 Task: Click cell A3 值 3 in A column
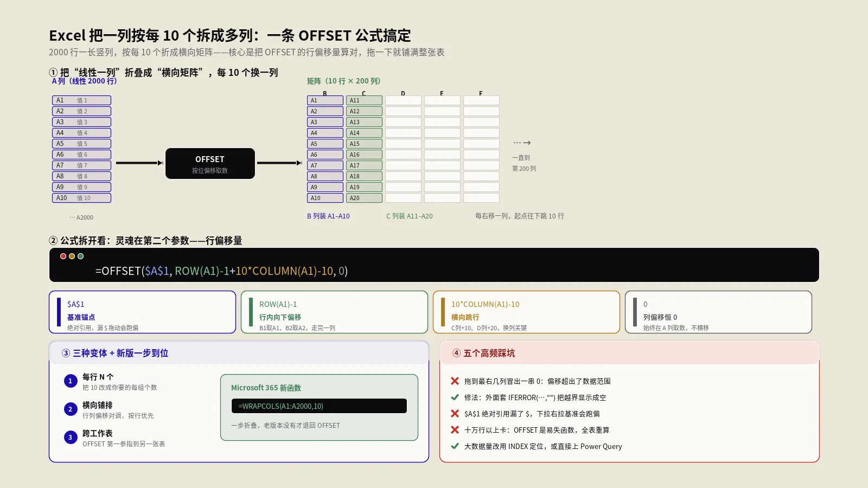[81, 122]
